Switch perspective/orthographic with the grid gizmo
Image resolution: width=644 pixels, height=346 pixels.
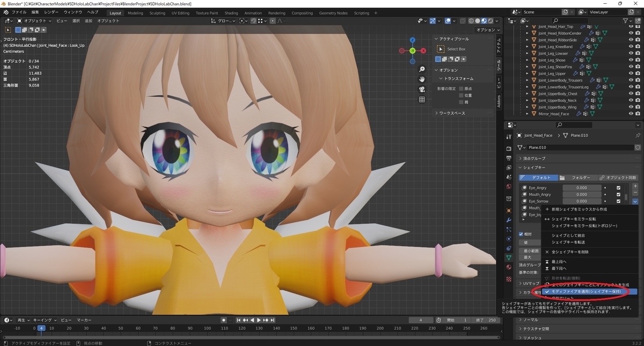[x=422, y=99]
